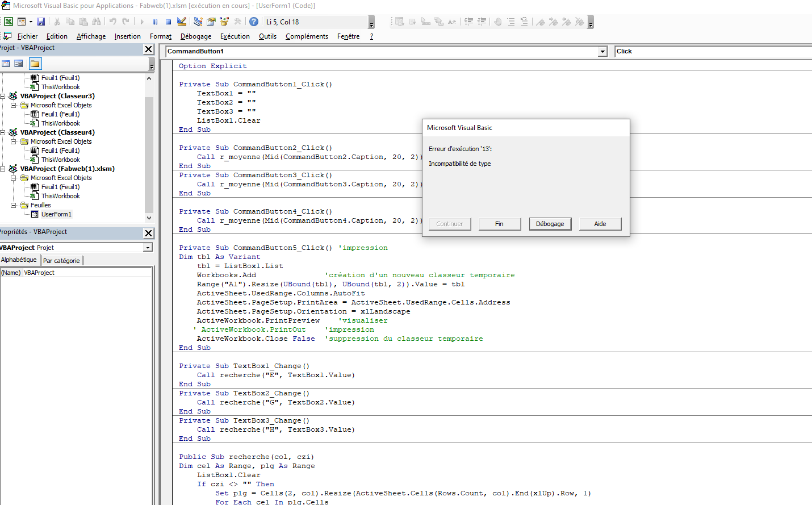This screenshot has height=505, width=812.
Task: Click the Uncomment Block icon
Action: [524, 22]
